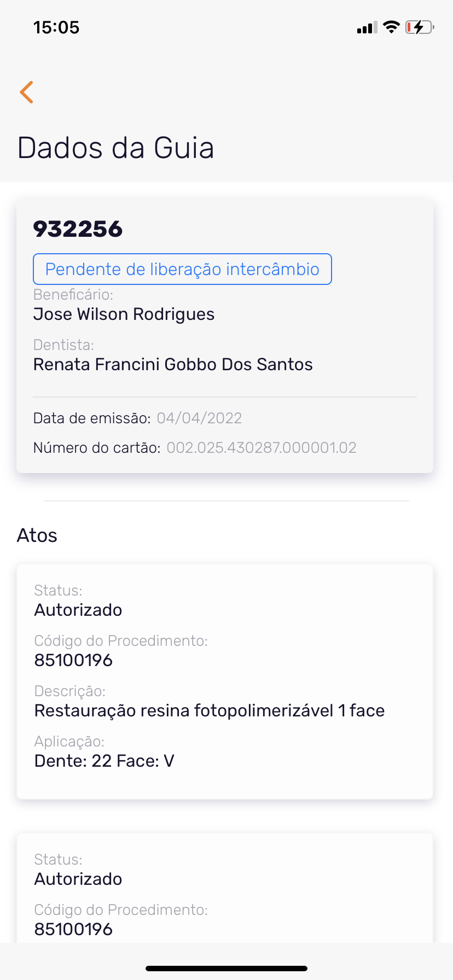Image resolution: width=453 pixels, height=980 pixels.
Task: Tap procedure code in second procedure card
Action: pos(73,929)
